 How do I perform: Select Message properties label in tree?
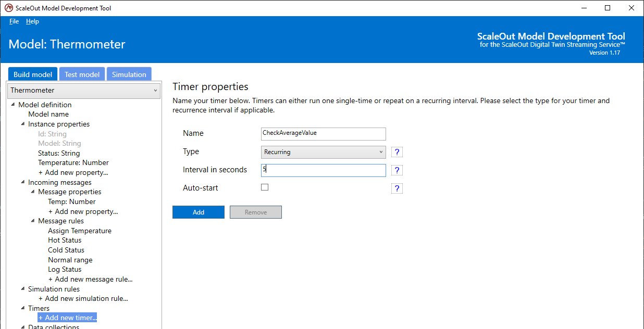point(70,192)
